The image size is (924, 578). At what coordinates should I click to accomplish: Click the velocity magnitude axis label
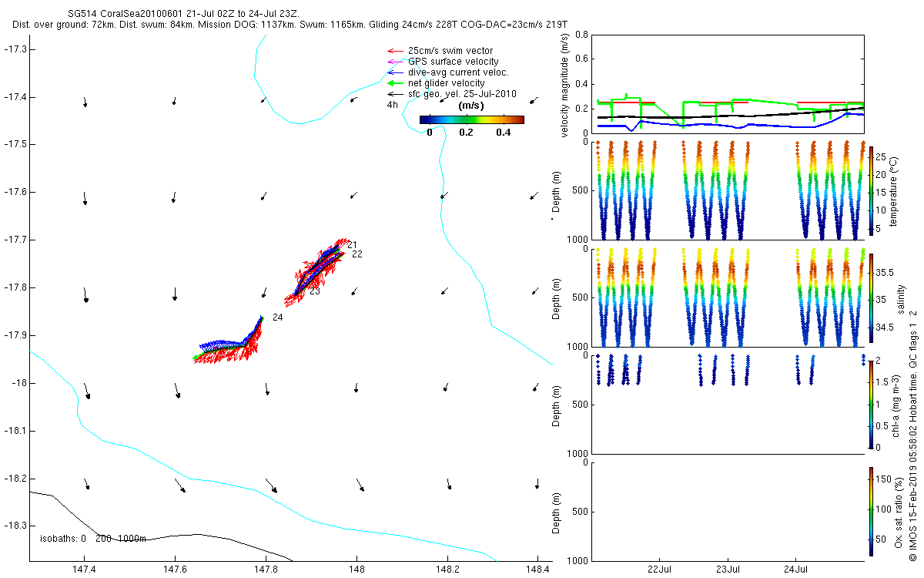(565, 86)
